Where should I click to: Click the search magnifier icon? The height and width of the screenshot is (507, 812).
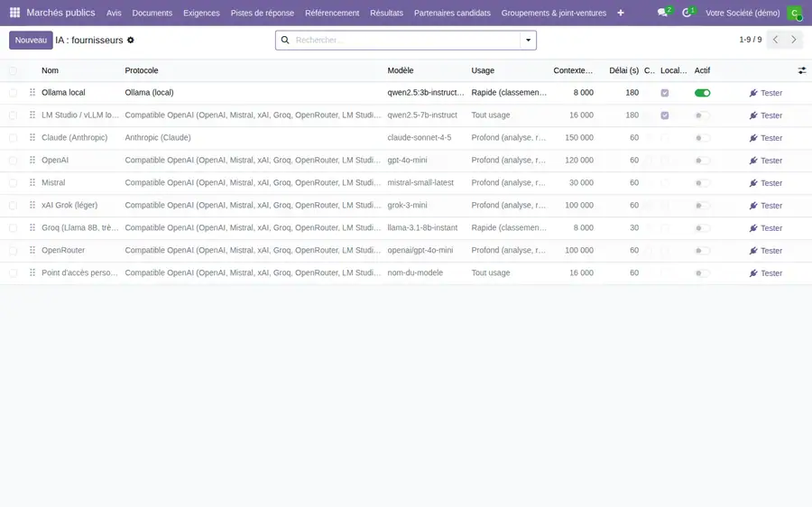[285, 40]
